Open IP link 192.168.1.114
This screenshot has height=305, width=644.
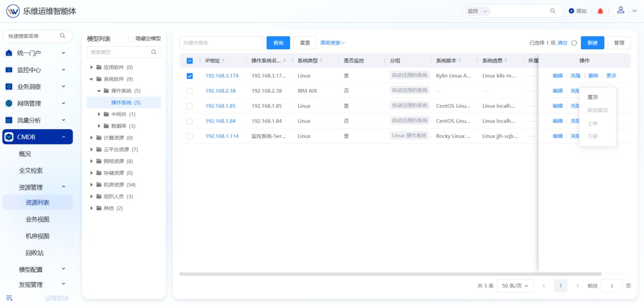(222, 136)
